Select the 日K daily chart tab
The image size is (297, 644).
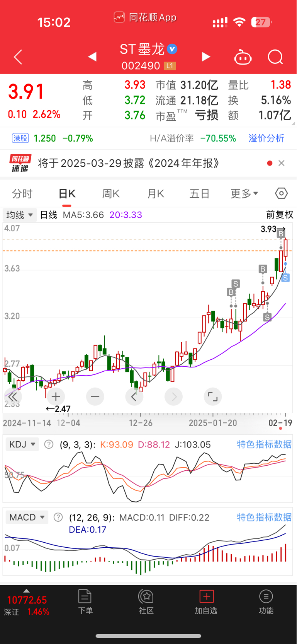[67, 193]
